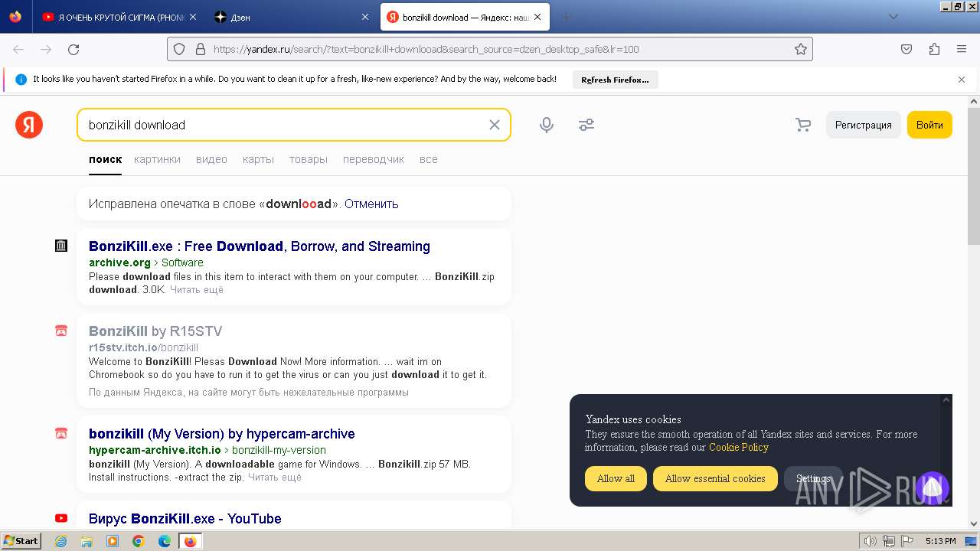
Task: Dismiss the Firefox refresh notification bar
Action: coord(962,80)
